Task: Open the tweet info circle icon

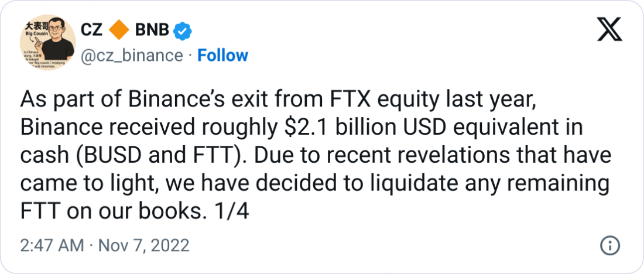Action: pos(609,244)
